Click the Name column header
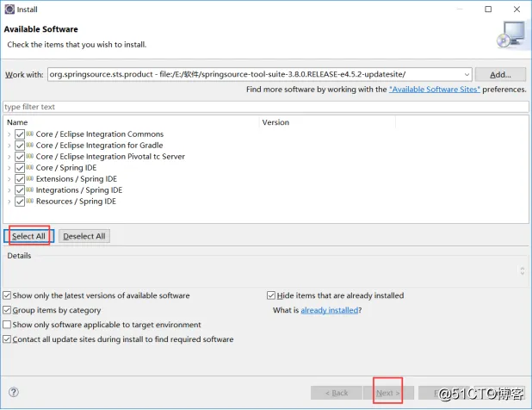This screenshot has width=532, height=410. 132,122
